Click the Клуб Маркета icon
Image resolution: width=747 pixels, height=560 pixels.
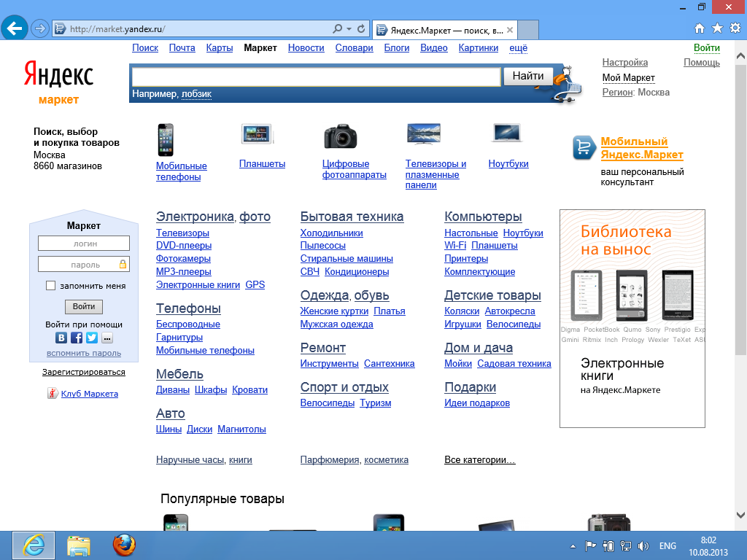pos(53,393)
